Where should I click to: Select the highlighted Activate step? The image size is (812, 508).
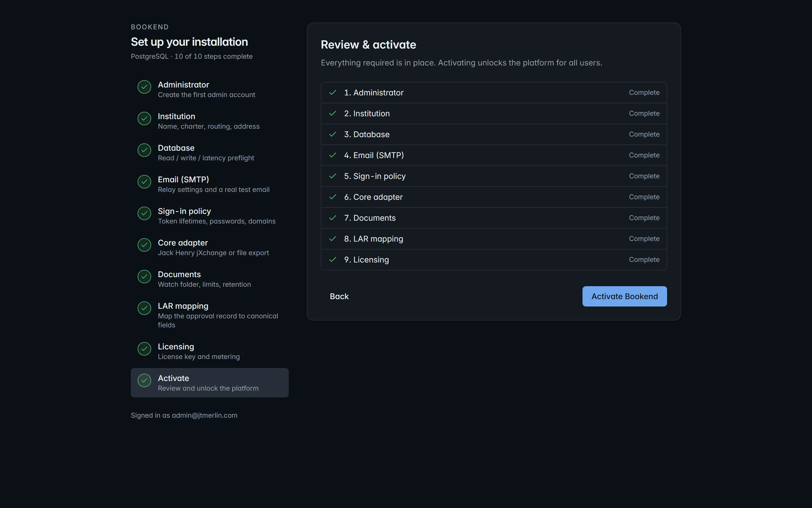pyautogui.click(x=210, y=383)
